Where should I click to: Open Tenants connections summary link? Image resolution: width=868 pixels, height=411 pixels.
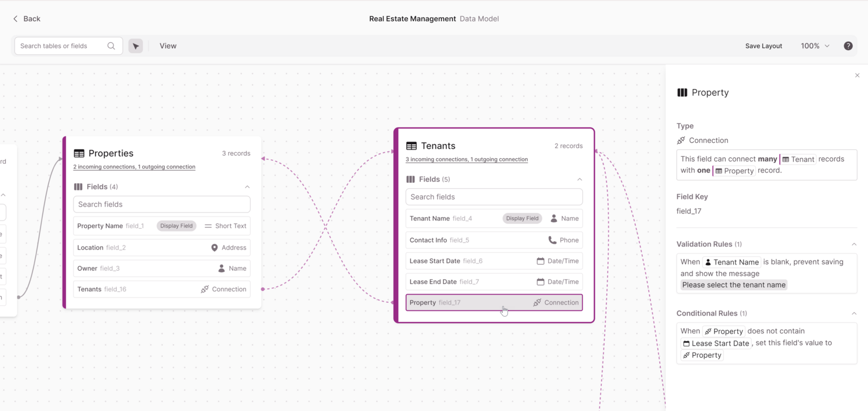466,159
